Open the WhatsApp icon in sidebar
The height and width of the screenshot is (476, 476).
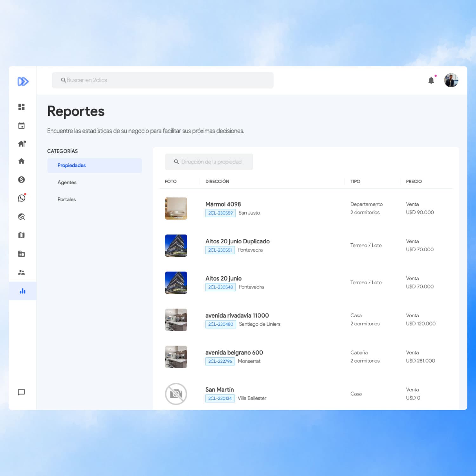point(22,198)
